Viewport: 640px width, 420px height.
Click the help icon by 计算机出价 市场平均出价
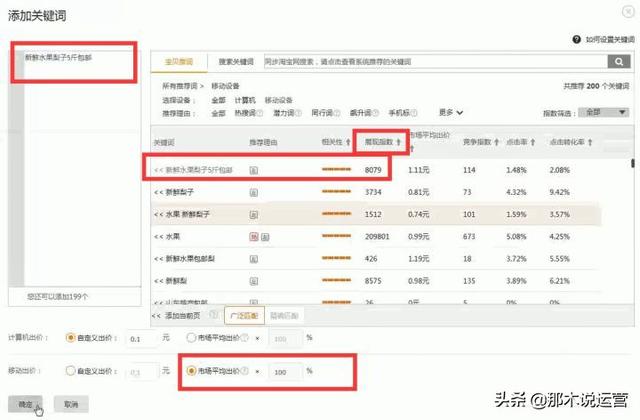tap(244, 338)
